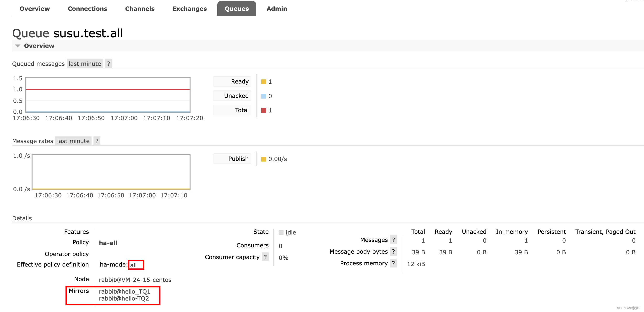Click the yellow Ready legend swatch

tap(263, 82)
